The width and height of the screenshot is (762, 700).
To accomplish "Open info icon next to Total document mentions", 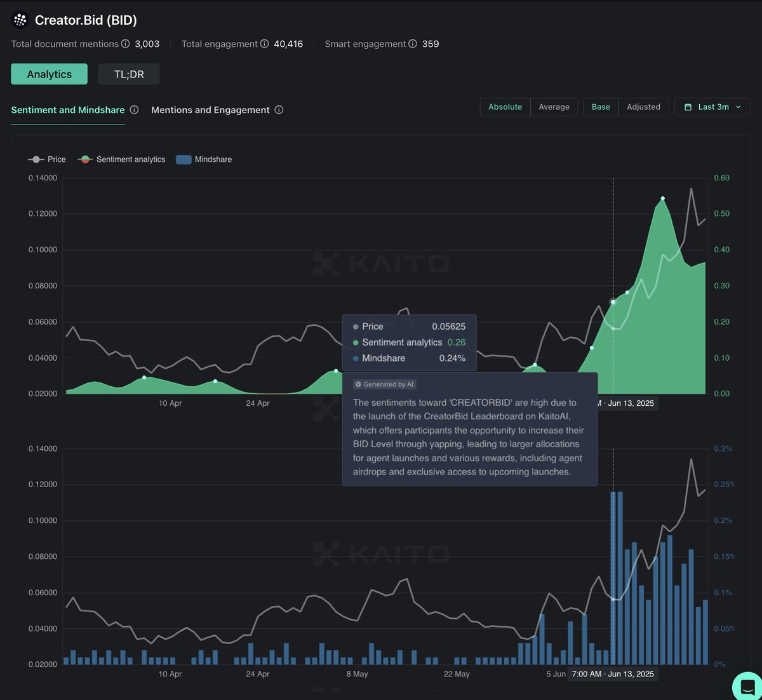I will coord(126,44).
